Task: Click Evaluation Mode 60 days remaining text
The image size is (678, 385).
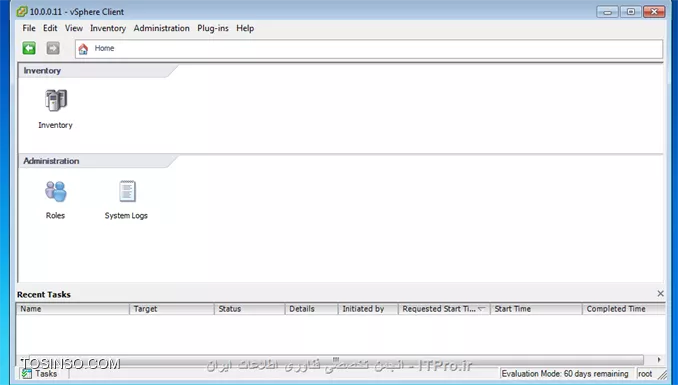Action: pos(565,374)
